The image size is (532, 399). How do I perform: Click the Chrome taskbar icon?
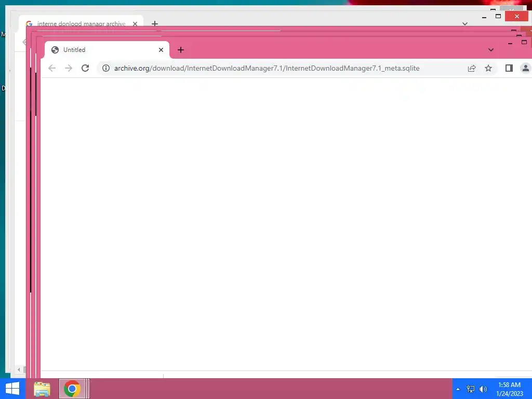click(72, 389)
